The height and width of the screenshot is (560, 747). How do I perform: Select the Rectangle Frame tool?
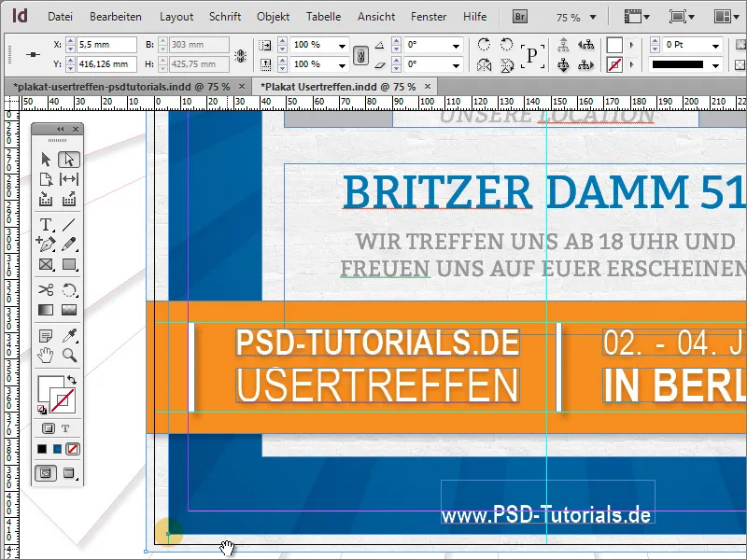pos(46,264)
